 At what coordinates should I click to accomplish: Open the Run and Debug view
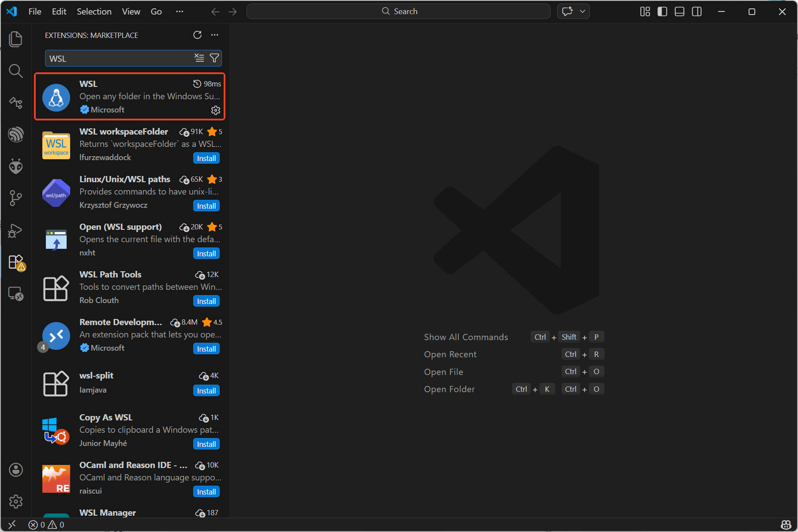16,230
